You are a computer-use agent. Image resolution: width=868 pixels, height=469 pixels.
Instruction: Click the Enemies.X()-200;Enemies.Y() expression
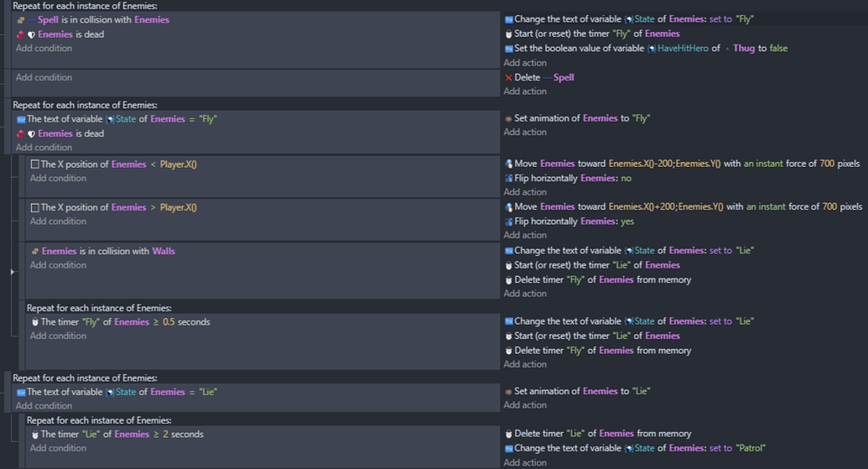[664, 164]
